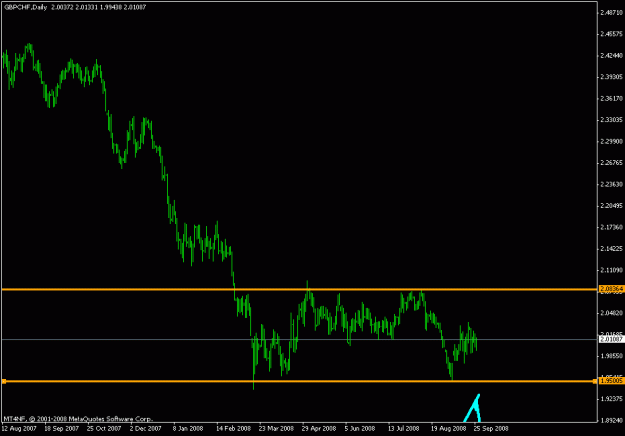Screen dimensions: 625x436
Task: Click the right anchor handle of 1.95005 line
Action: click(595, 381)
